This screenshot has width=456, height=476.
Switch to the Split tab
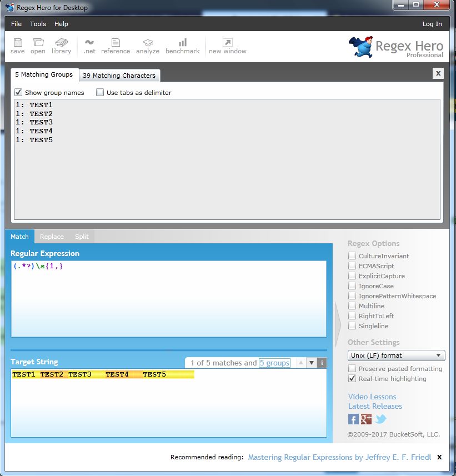click(82, 237)
